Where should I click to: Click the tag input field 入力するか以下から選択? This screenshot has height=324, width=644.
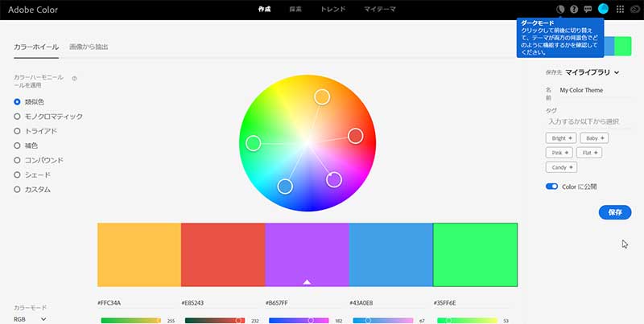click(x=588, y=122)
